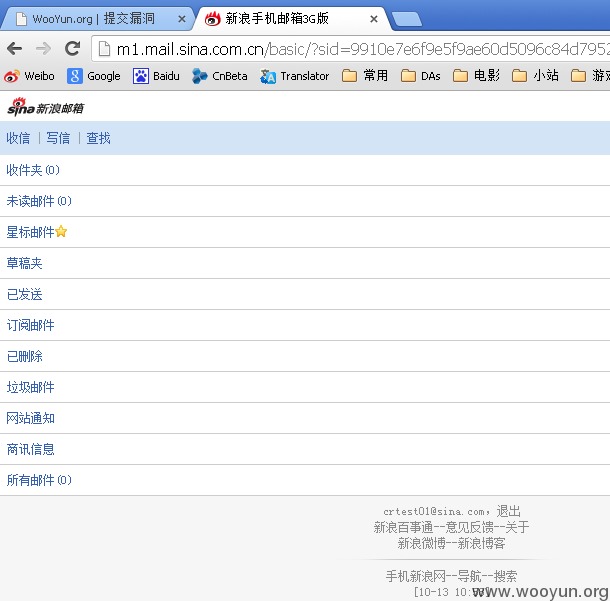Viewport: 610px width, 601px height.
Task: Open the 网站通知 folder
Action: coord(30,419)
